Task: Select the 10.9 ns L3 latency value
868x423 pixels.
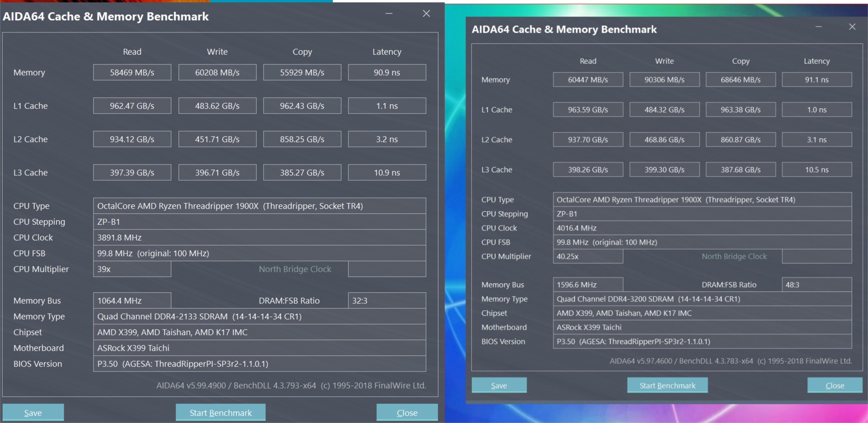Action: [387, 172]
